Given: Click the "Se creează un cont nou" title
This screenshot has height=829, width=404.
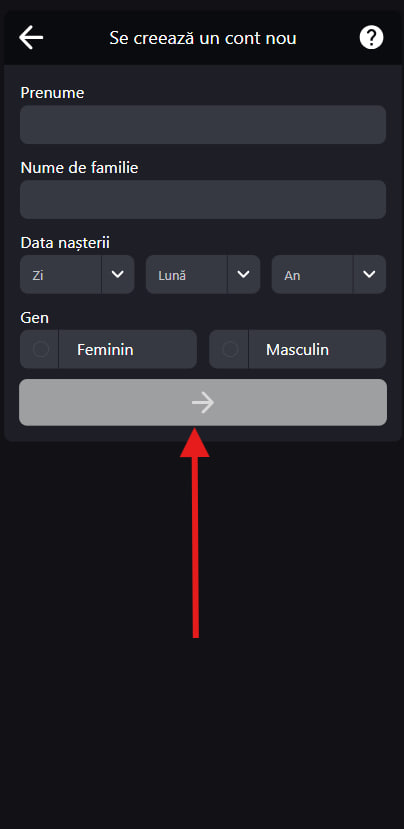Looking at the screenshot, I should [203, 38].
